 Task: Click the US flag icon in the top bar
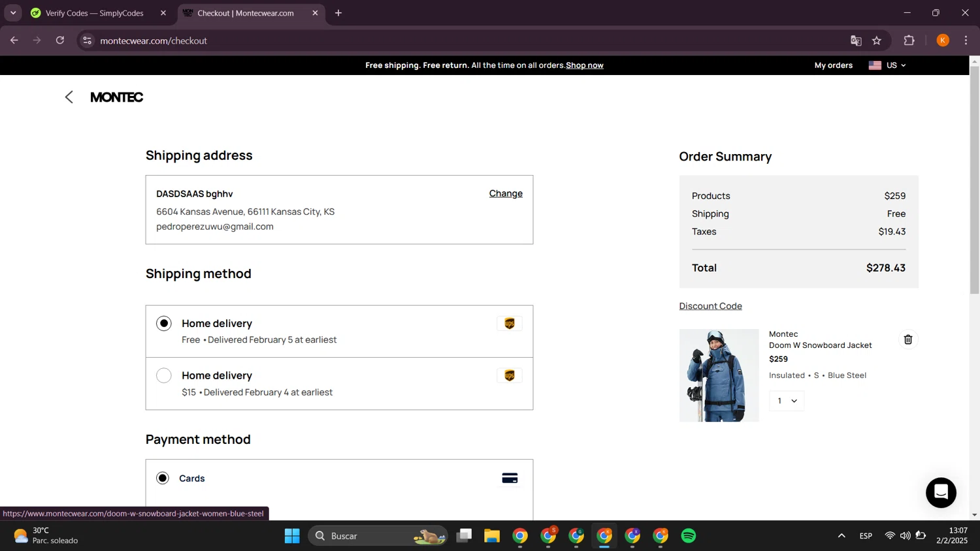(x=875, y=65)
